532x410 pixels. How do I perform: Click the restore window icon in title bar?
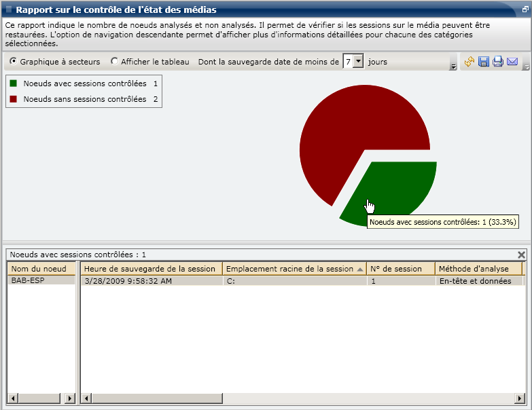pos(525,10)
